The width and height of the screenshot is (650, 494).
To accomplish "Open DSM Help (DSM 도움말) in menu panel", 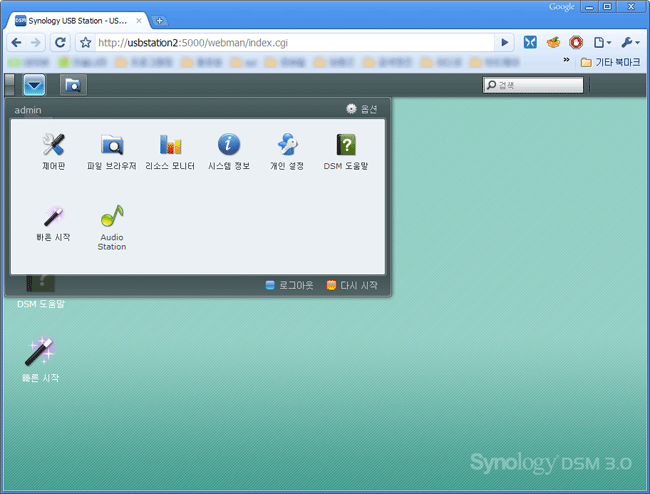I will tap(346, 151).
